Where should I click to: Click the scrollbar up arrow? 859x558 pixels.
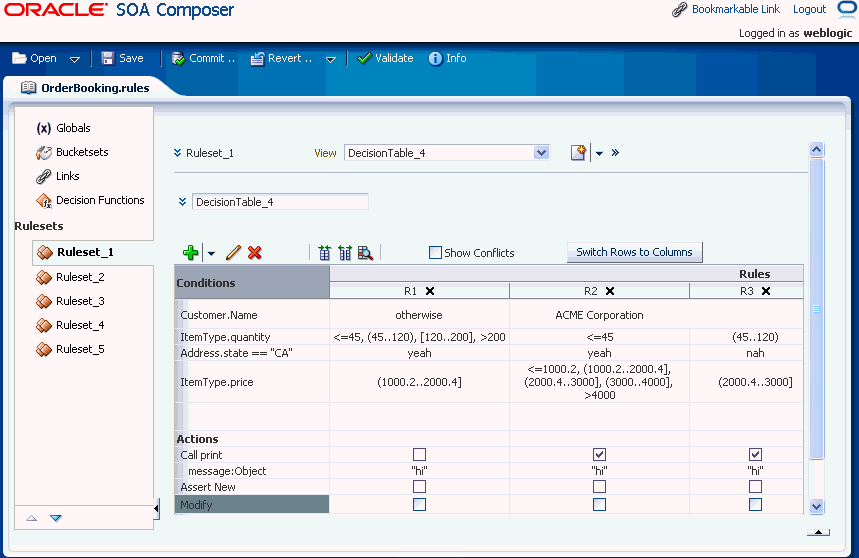(816, 149)
